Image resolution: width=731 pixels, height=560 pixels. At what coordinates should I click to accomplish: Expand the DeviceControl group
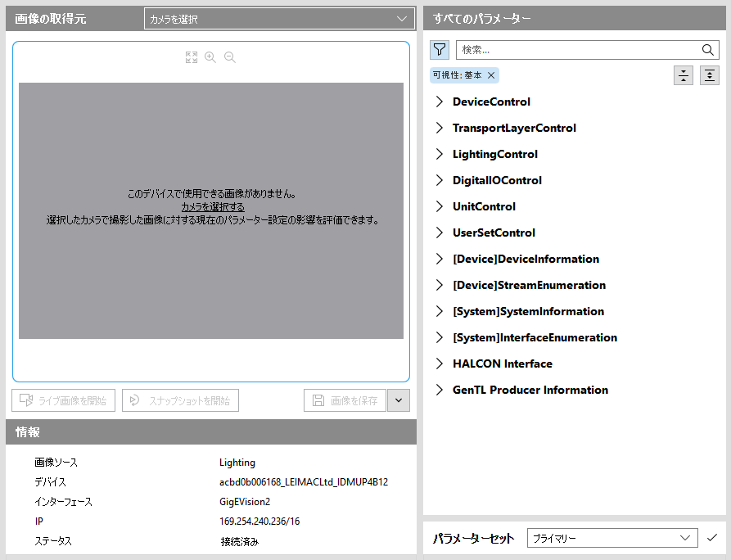440,102
